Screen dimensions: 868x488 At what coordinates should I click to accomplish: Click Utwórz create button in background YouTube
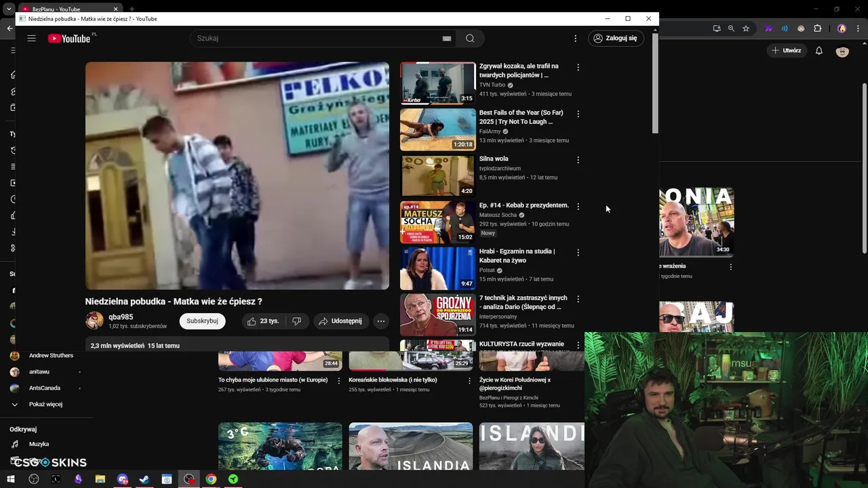coord(786,50)
